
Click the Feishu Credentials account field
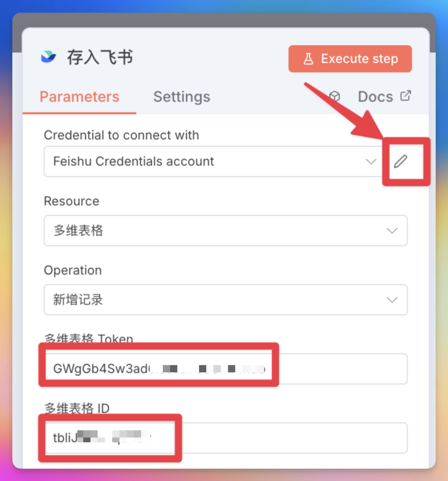pos(213,162)
